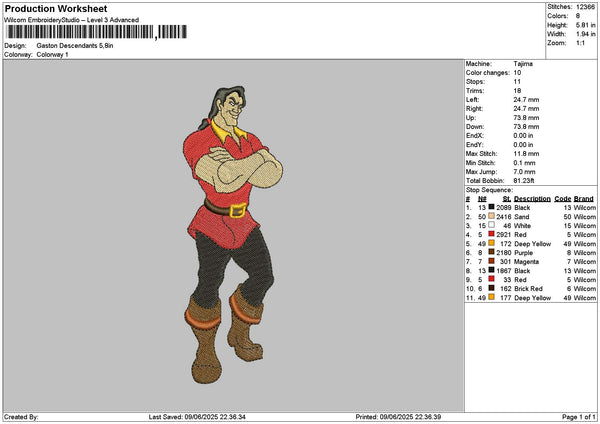
Task: Click the barcode under the worksheet title
Action: [97, 32]
